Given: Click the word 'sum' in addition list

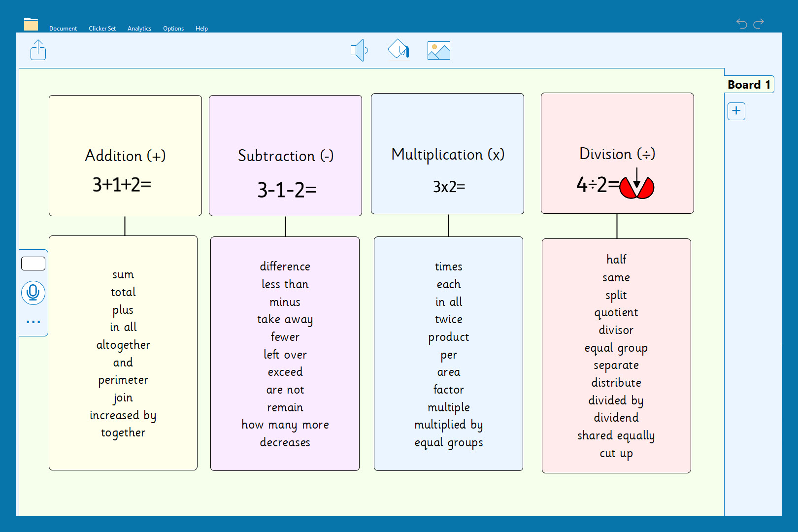Looking at the screenshot, I should click(123, 274).
